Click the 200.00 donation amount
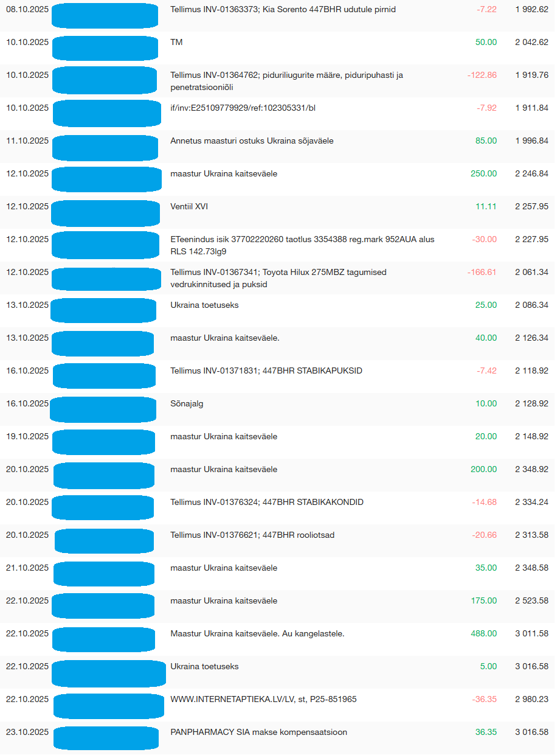Viewport: 560px width, 755px height. pyautogui.click(x=483, y=470)
